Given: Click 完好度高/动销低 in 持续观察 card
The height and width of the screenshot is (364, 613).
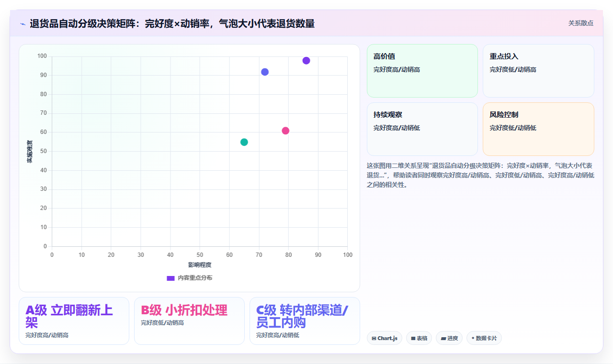Looking at the screenshot, I should 397,128.
